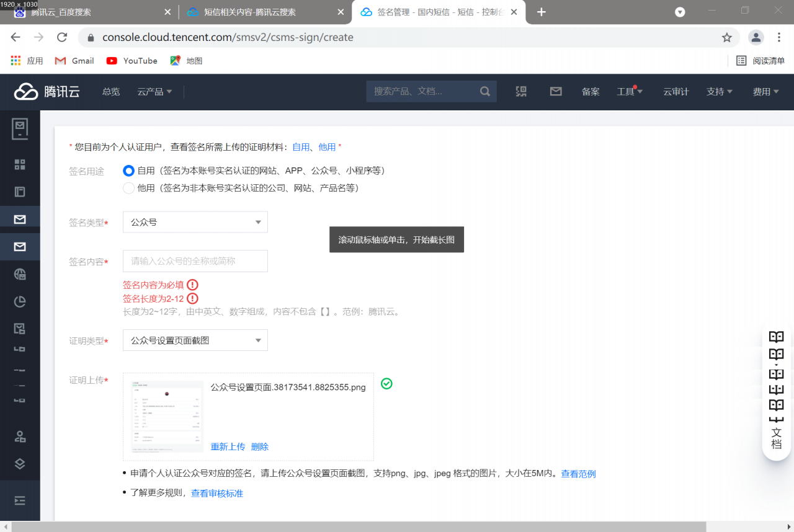Open the 签名类型 dropdown showing 公众号
Screen dimensions: 794x532
[x=195, y=221]
